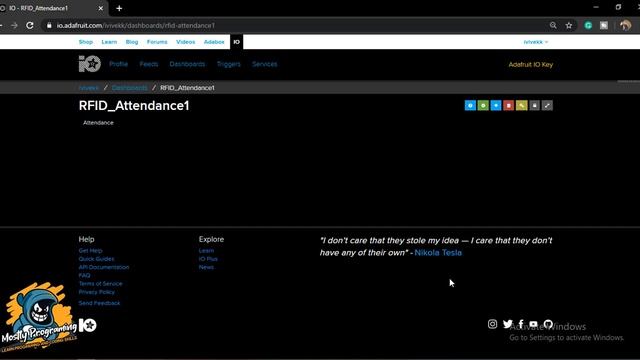Open Instagram from the footer
The height and width of the screenshot is (360, 640).
tap(493, 324)
